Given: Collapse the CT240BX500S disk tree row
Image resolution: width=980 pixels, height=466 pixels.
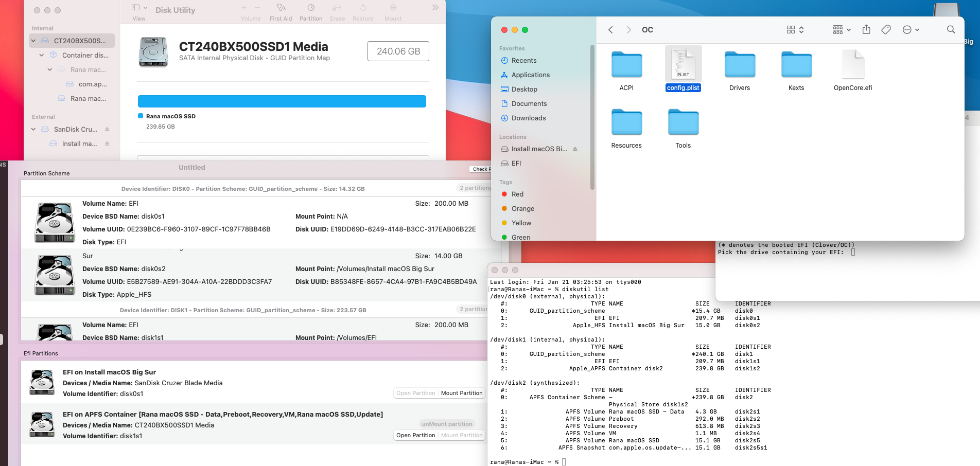Looking at the screenshot, I should point(33,41).
